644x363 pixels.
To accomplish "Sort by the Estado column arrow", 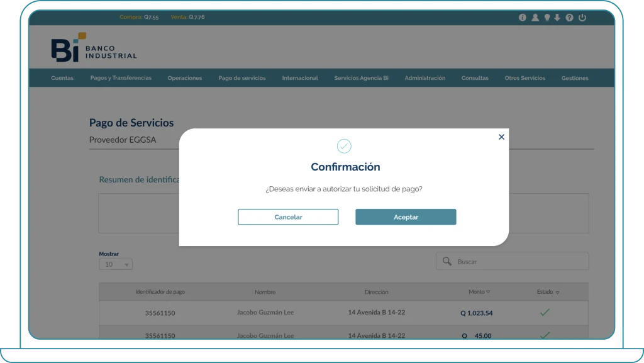I will pos(557,292).
